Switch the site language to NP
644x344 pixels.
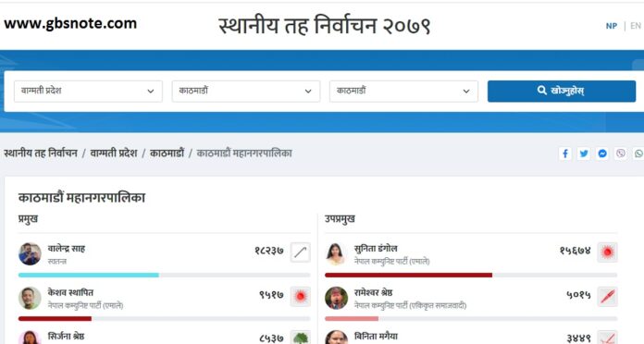tap(611, 26)
